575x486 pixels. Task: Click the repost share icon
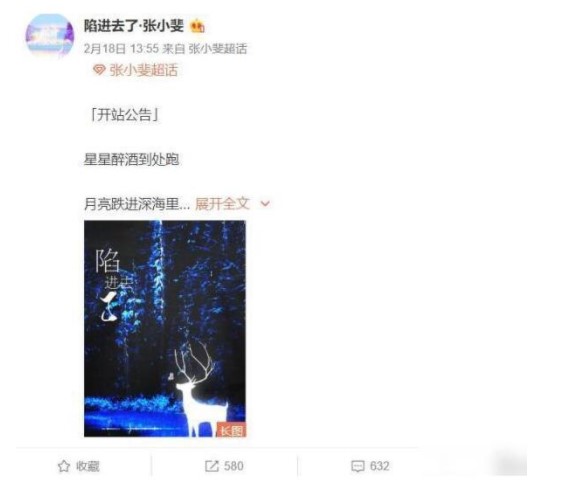point(212,466)
